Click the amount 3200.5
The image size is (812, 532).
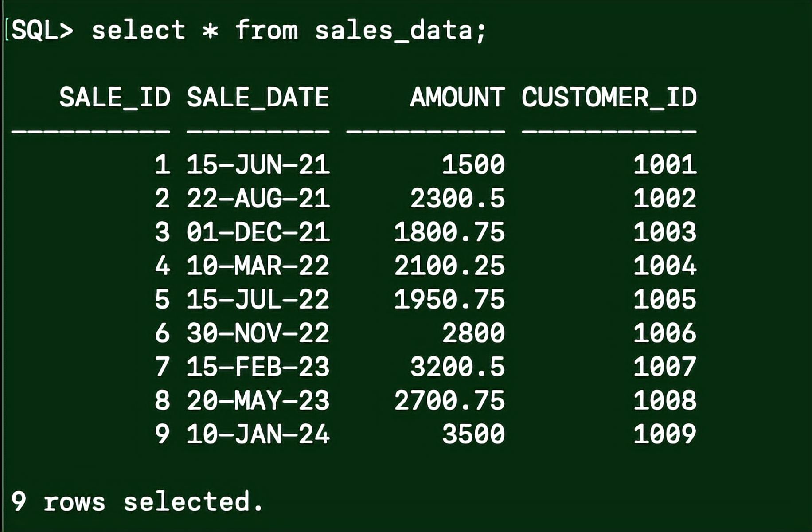pyautogui.click(x=457, y=367)
